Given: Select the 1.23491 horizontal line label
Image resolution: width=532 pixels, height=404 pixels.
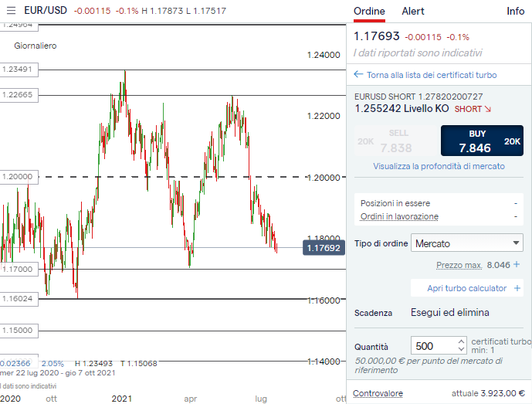Looking at the screenshot, I should (x=18, y=70).
